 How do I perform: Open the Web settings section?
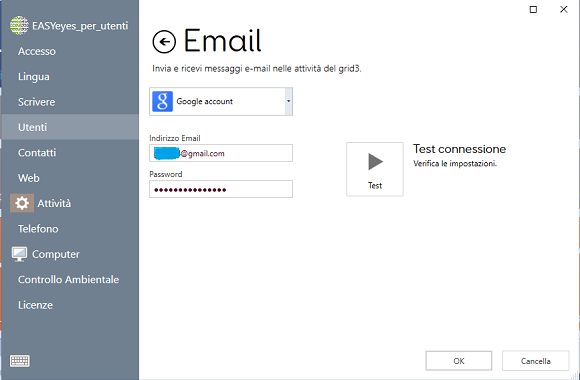(29, 178)
